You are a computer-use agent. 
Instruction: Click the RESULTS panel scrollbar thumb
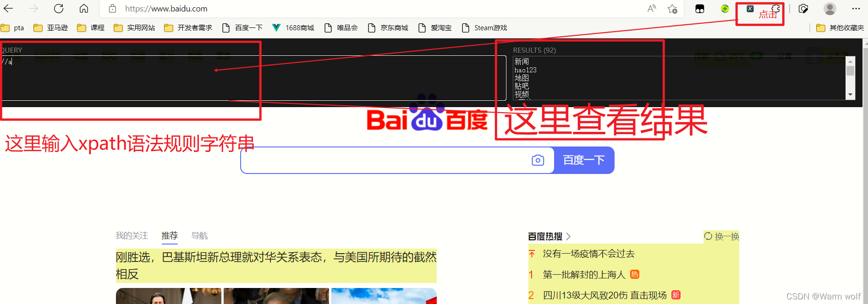point(851,71)
